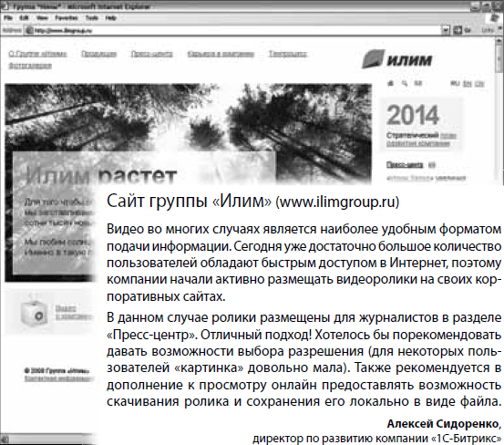This screenshot has height=445, width=504.
Task: Open the Edit menu
Action: click(24, 18)
